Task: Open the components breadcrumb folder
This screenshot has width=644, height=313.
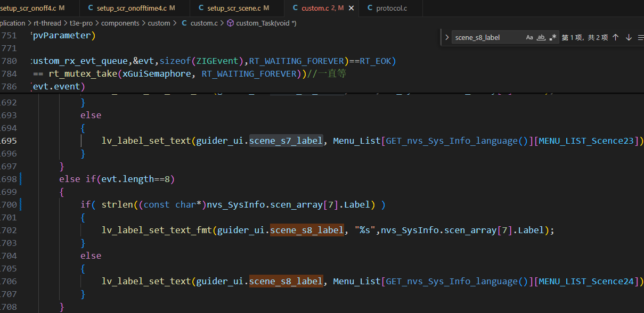Action: 120,23
